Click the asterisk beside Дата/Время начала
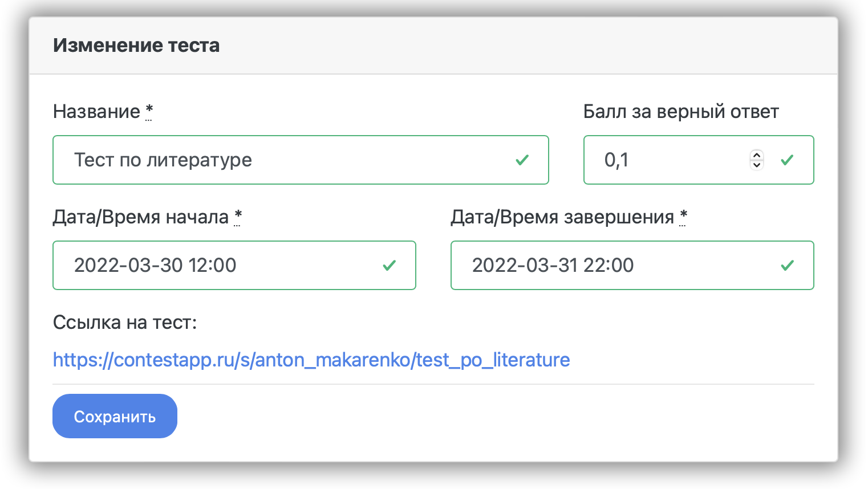This screenshot has width=868, height=489. click(x=238, y=217)
